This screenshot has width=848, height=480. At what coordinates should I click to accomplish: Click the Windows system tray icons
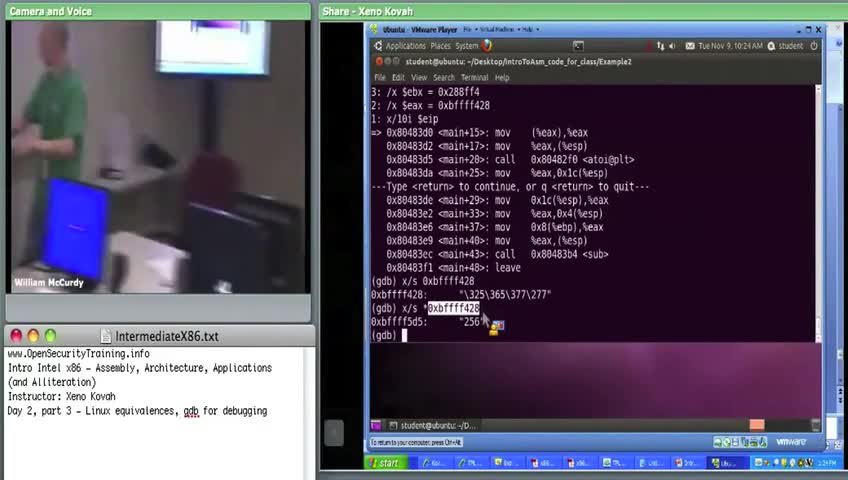click(x=784, y=463)
